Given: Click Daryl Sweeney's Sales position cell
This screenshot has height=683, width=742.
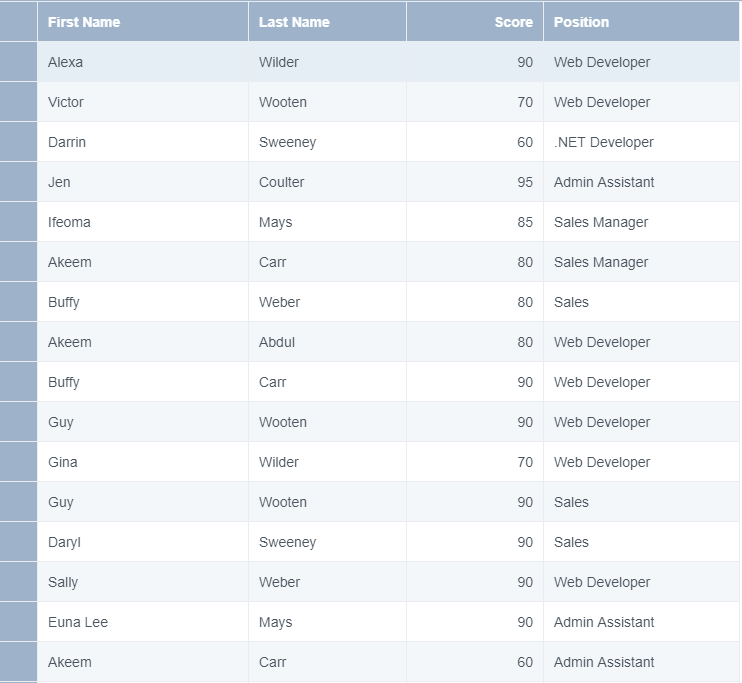Looking at the screenshot, I should coord(642,542).
